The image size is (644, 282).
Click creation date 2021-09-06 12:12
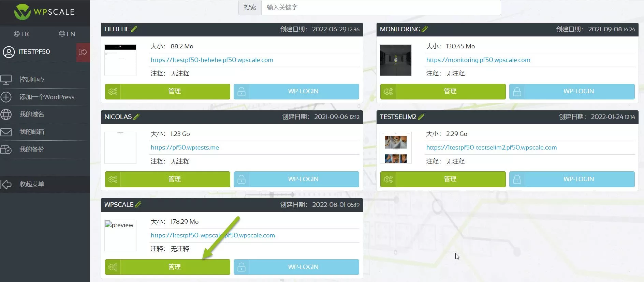pyautogui.click(x=337, y=117)
